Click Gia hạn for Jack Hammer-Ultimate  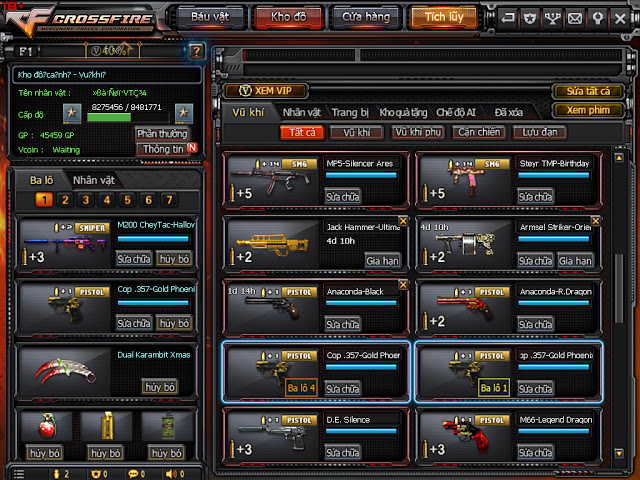pyautogui.click(x=382, y=261)
